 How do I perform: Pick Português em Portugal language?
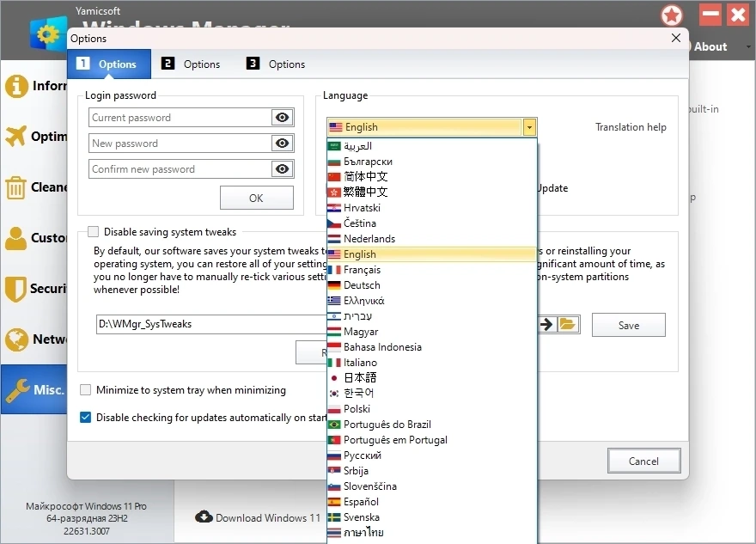click(x=432, y=440)
